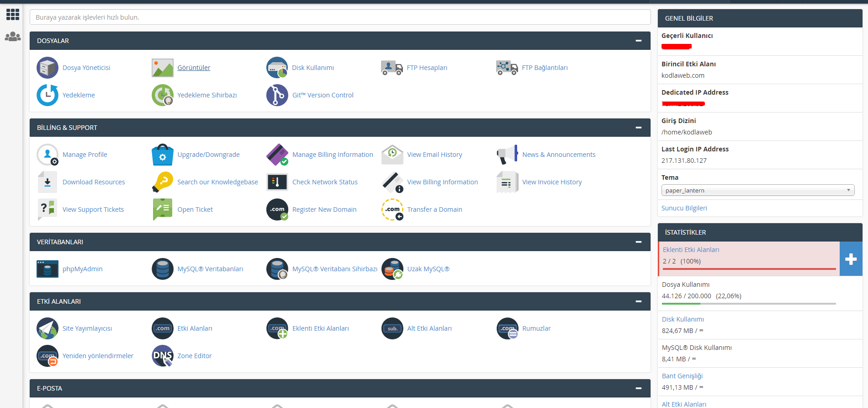Collapse the VERİTABANLARI section
This screenshot has height=408, width=868.
[x=638, y=242]
